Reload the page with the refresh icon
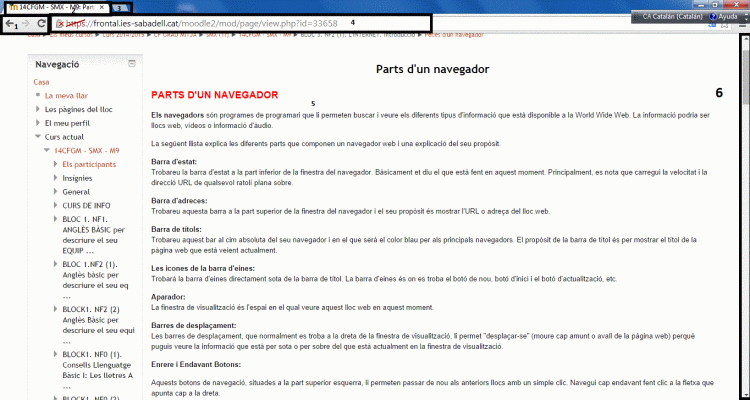The image size is (750, 400). pos(42,23)
